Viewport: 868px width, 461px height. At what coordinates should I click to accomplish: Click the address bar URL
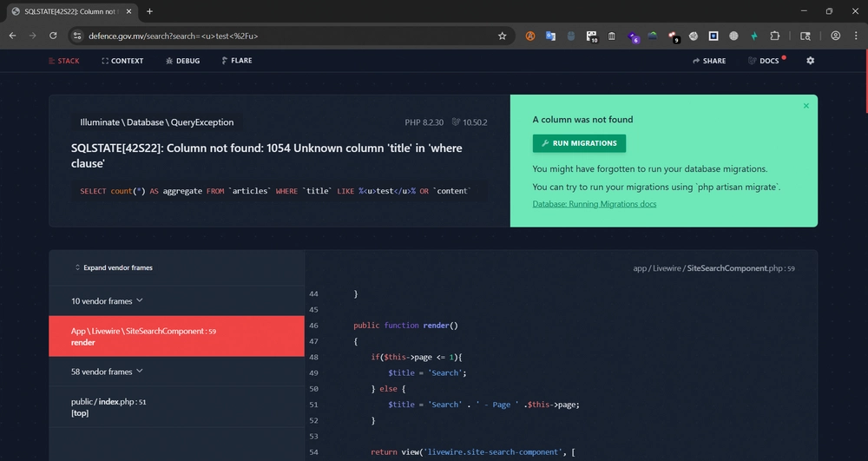(x=174, y=36)
